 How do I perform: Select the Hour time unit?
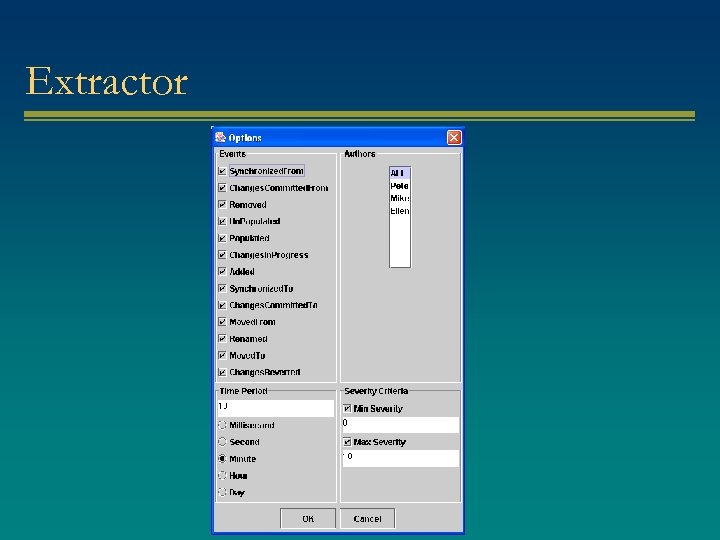coord(222,475)
